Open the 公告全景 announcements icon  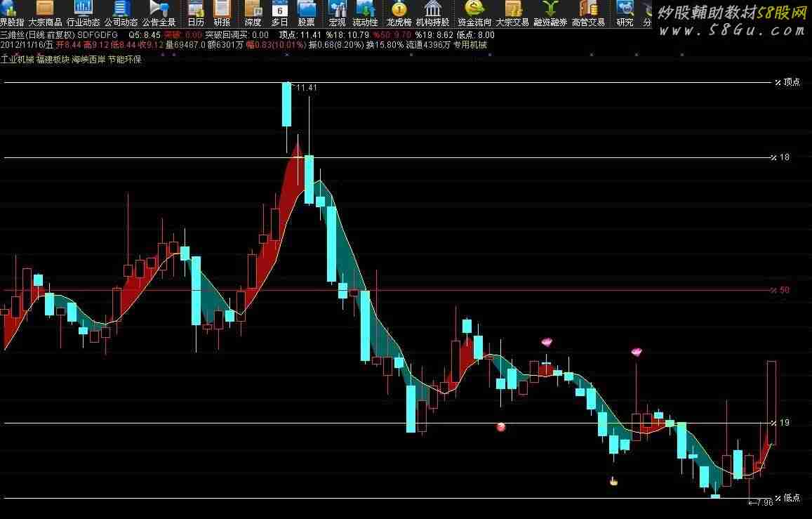(159, 13)
